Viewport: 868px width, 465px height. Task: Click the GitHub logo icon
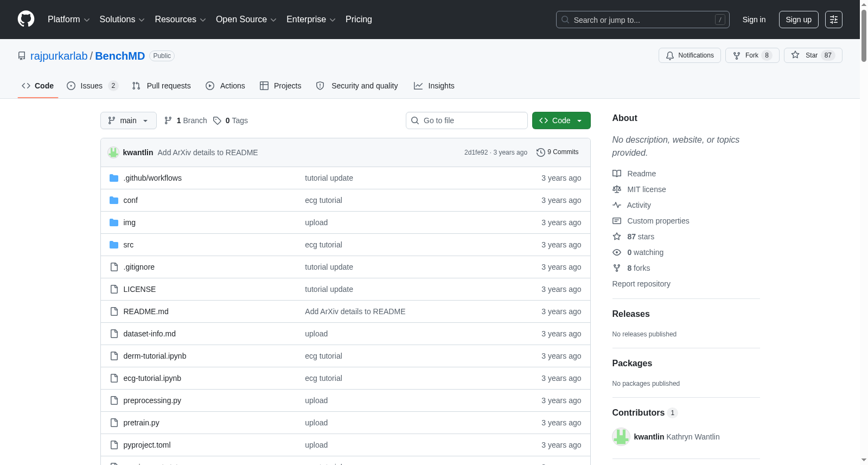26,19
